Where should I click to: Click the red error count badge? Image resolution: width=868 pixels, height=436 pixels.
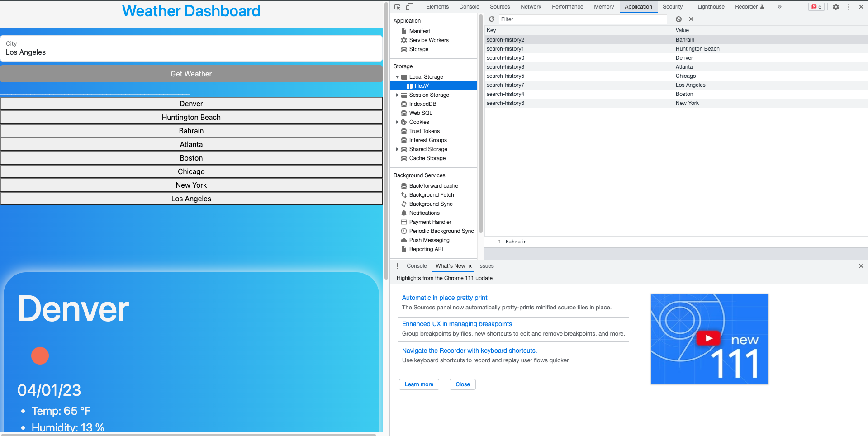coord(816,7)
